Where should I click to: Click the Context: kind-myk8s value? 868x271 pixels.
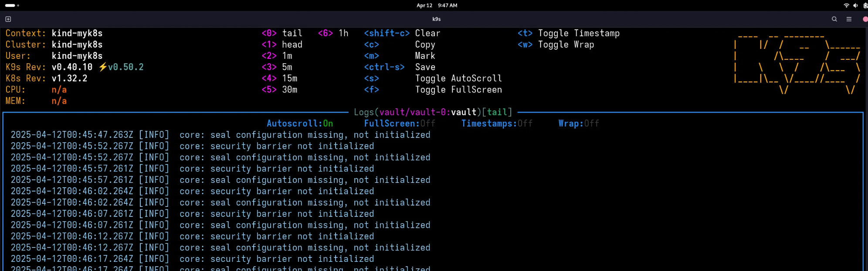pos(77,33)
